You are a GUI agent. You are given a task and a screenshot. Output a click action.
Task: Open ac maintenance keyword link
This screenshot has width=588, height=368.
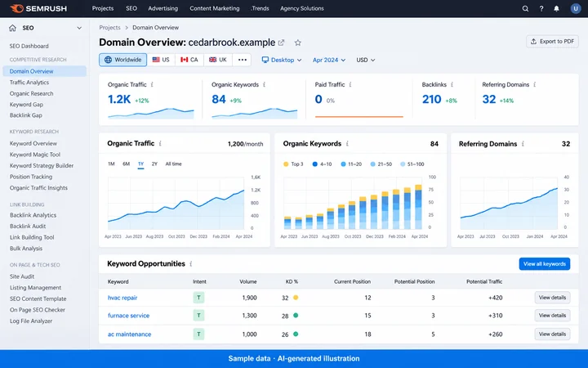tap(129, 334)
